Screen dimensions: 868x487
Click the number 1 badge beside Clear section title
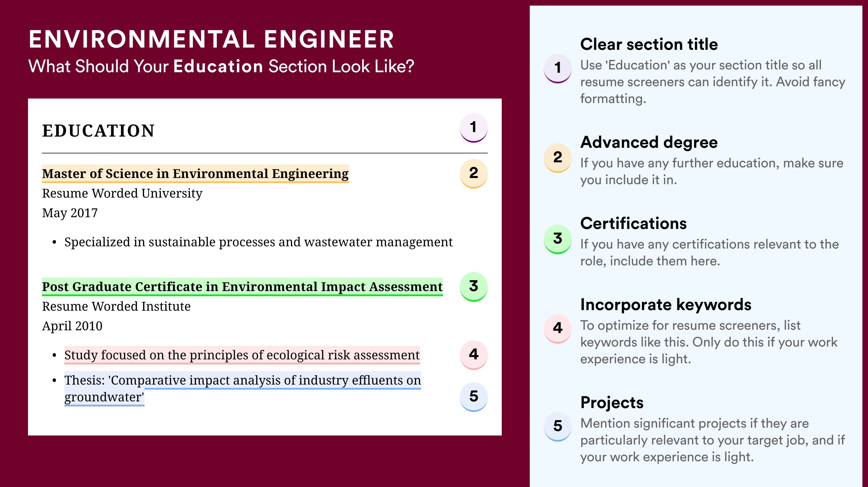(558, 68)
